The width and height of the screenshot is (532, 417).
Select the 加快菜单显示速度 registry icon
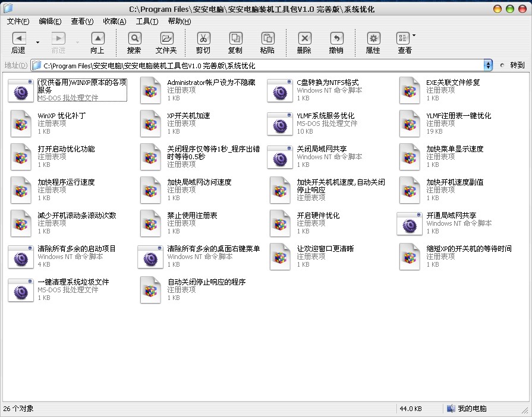pyautogui.click(x=410, y=157)
